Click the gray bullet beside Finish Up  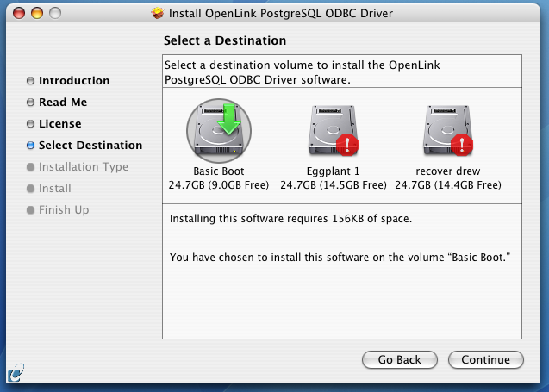[30, 210]
